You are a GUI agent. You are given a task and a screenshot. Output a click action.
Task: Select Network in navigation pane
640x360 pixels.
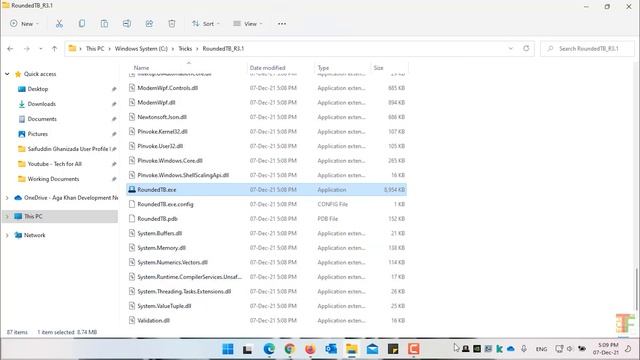(34, 235)
